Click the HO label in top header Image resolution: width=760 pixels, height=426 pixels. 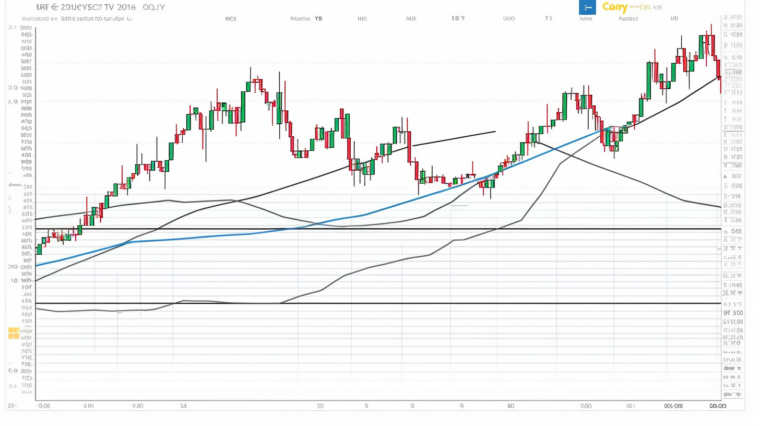(x=362, y=18)
